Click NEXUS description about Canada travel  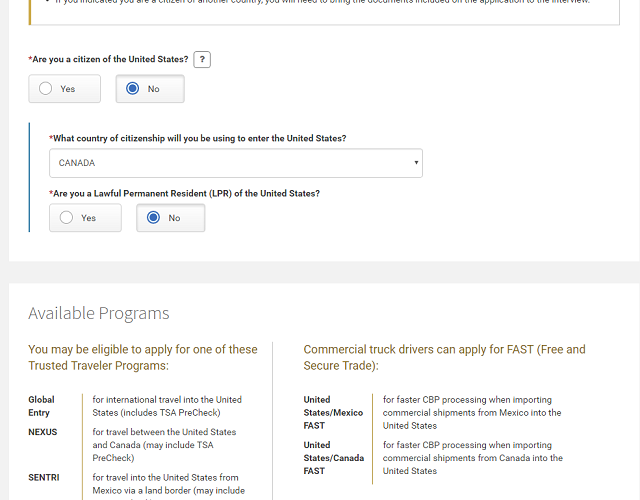pos(164,445)
